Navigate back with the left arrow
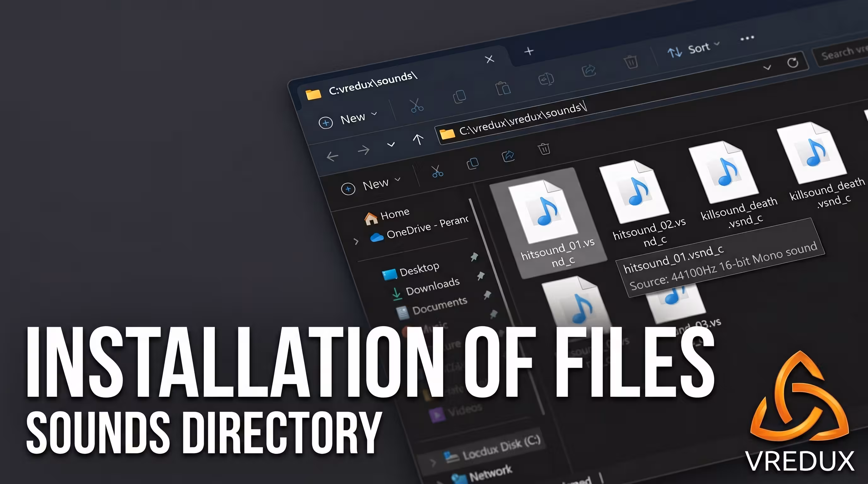This screenshot has width=868, height=484. 332,156
